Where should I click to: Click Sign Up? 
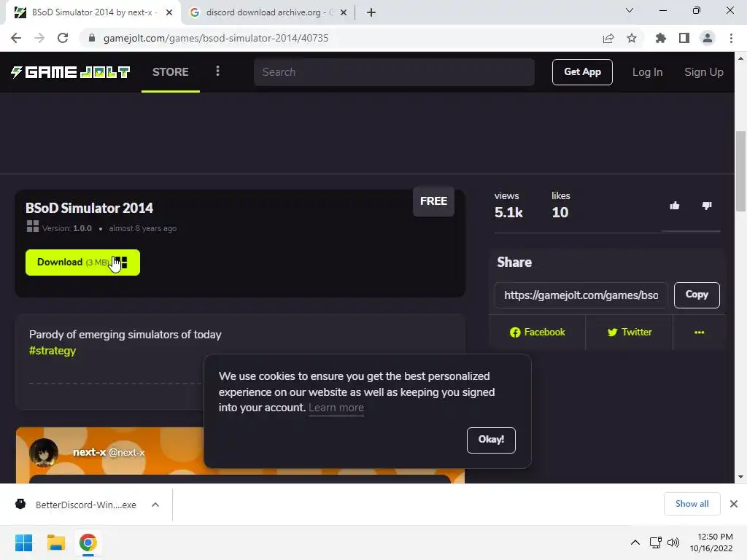[x=704, y=72]
